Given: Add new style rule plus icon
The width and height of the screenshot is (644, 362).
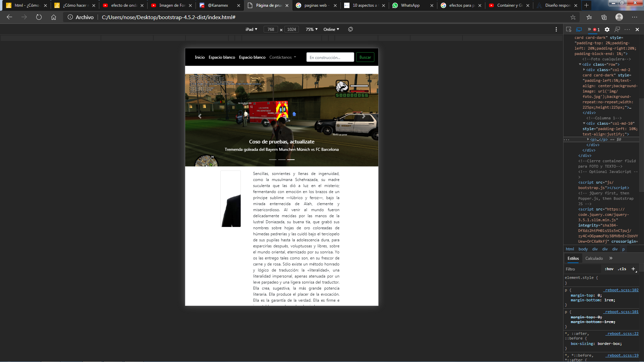Looking at the screenshot, I should 633,269.
